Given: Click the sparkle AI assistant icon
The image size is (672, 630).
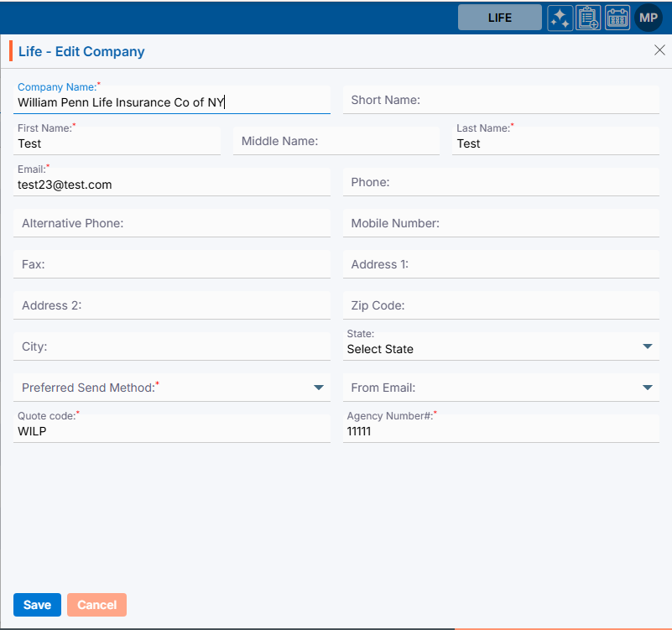Looking at the screenshot, I should coord(560,18).
